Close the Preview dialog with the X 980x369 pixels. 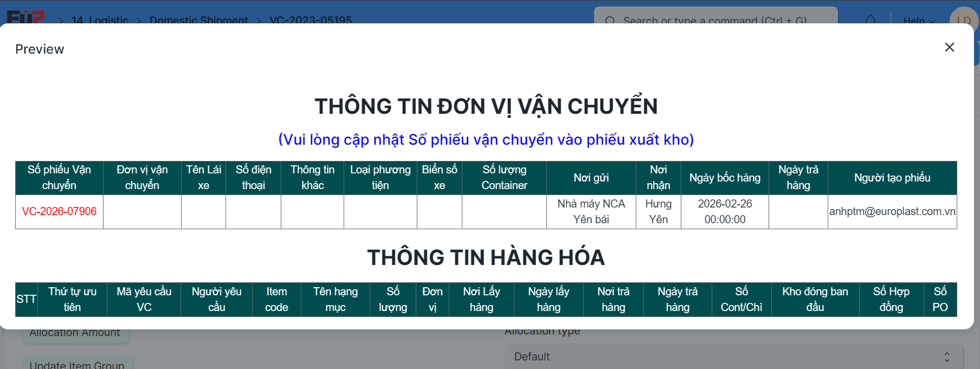click(949, 48)
